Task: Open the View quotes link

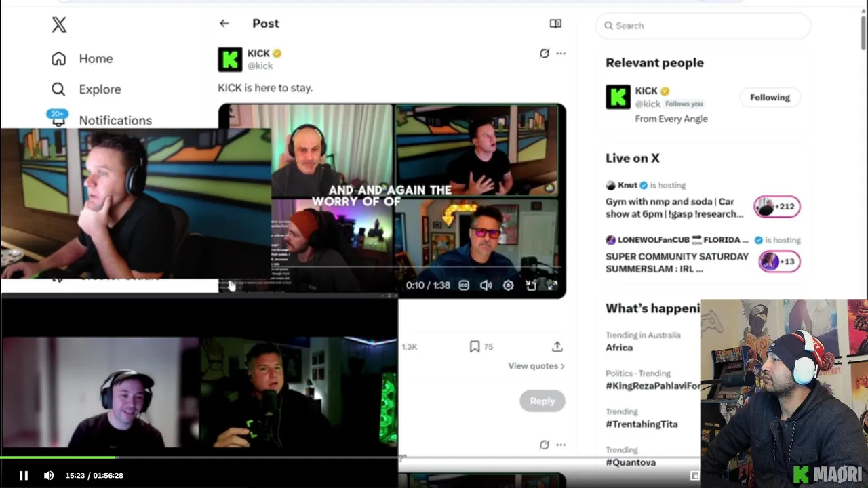Action: tap(536, 366)
